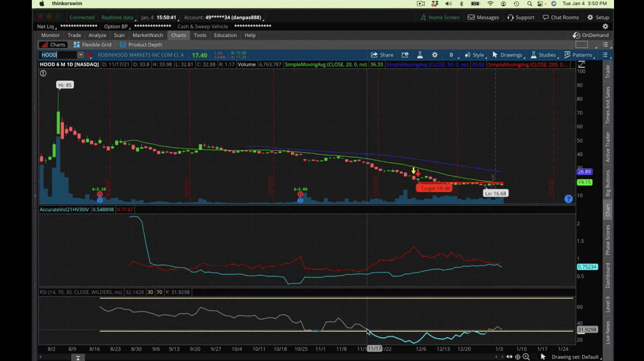Open the MarketWatch tab

coord(148,35)
